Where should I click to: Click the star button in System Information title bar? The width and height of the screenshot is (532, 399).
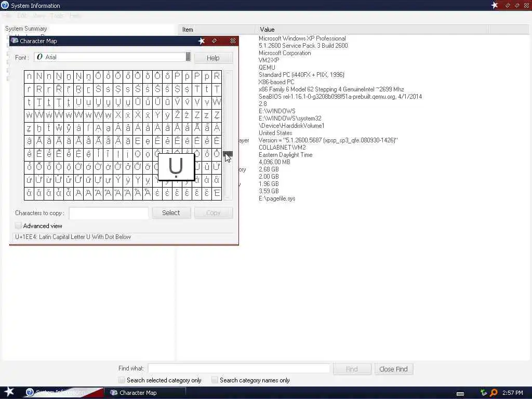coord(495,5)
